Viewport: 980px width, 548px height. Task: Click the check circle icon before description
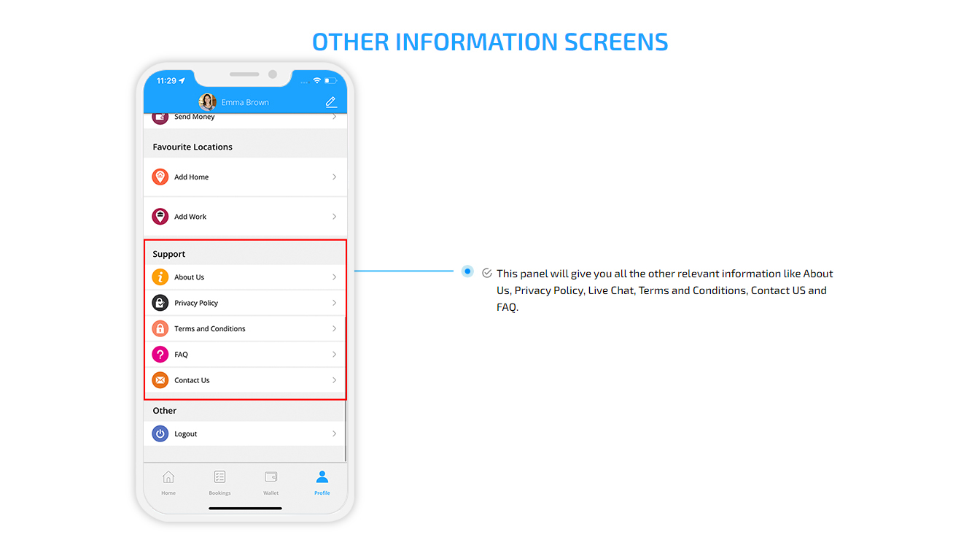point(487,273)
